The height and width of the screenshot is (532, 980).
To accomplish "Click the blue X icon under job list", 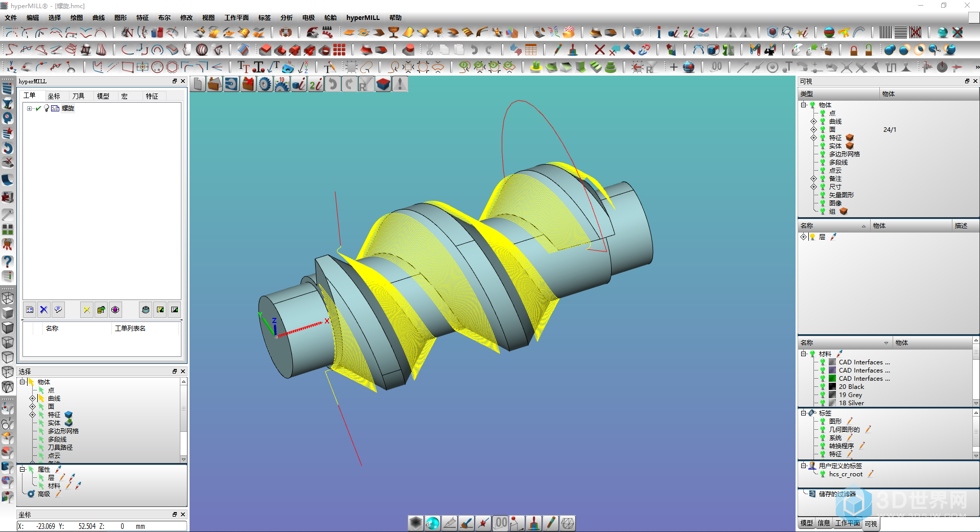I will [x=44, y=310].
